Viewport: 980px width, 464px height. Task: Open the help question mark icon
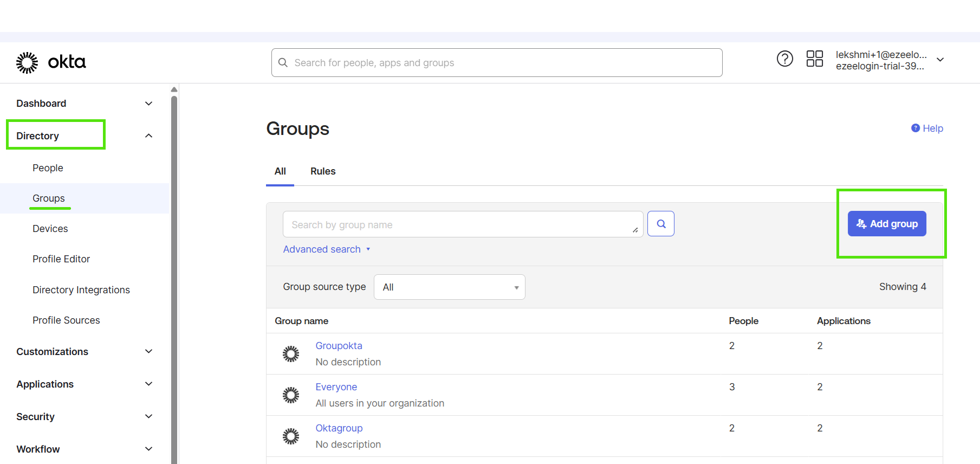click(784, 59)
